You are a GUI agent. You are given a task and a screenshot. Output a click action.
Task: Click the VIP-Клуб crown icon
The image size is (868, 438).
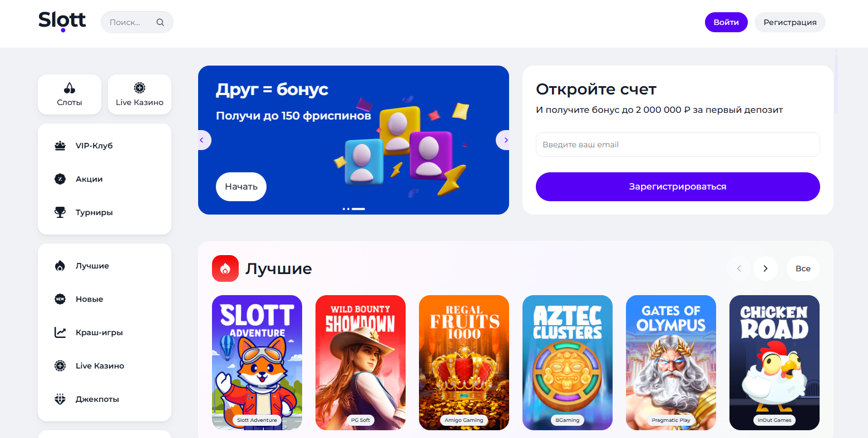[x=60, y=146]
